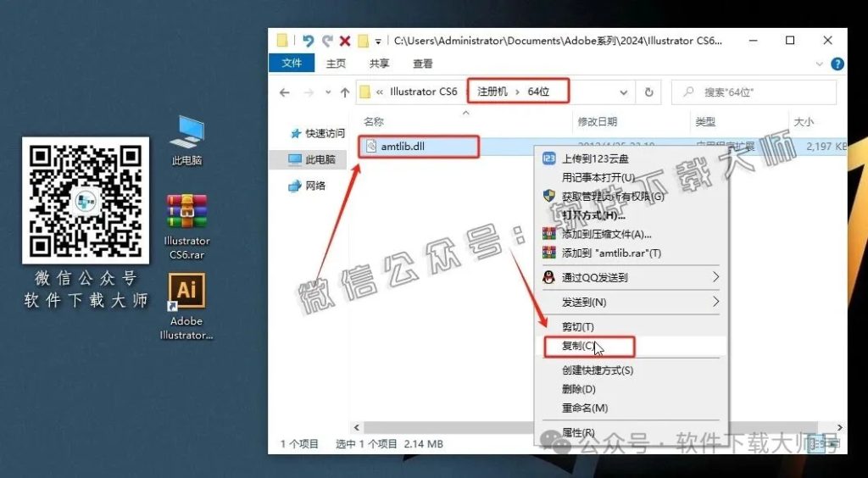Click the redo icon in title bar
868x478 pixels.
327,41
